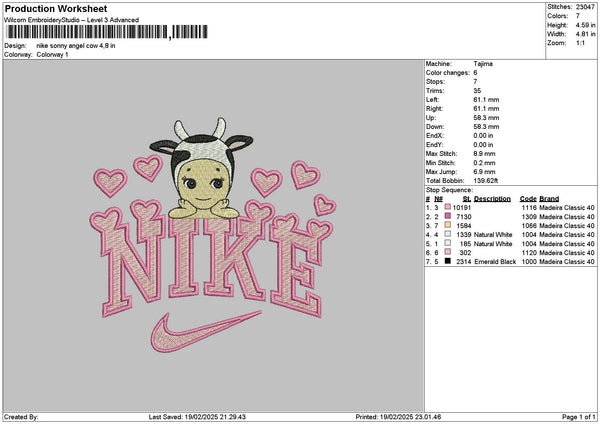Select the magenta swatch for thread 1309
The image size is (600, 424).
click(x=448, y=215)
